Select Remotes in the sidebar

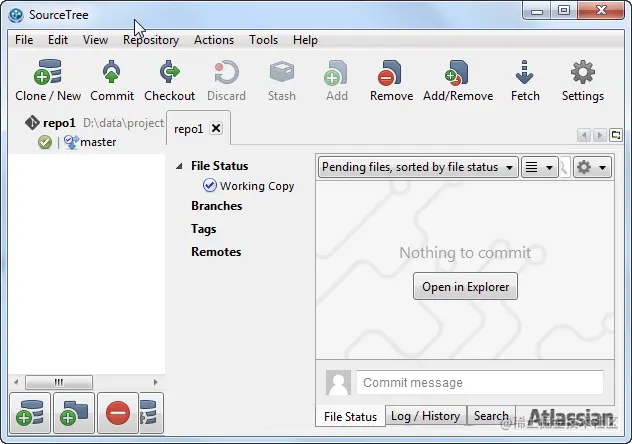pos(216,252)
